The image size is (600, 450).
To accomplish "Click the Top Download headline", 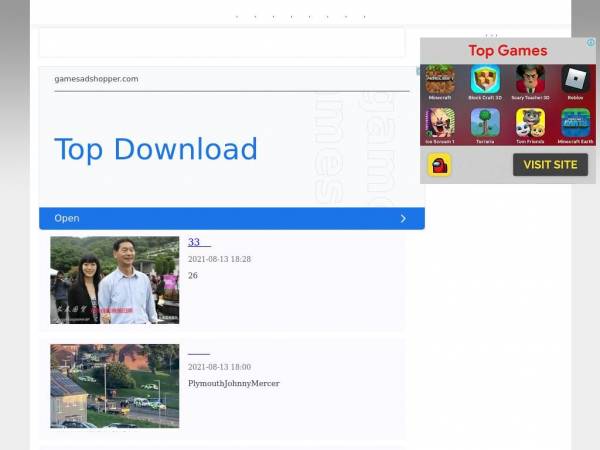I will [156, 149].
